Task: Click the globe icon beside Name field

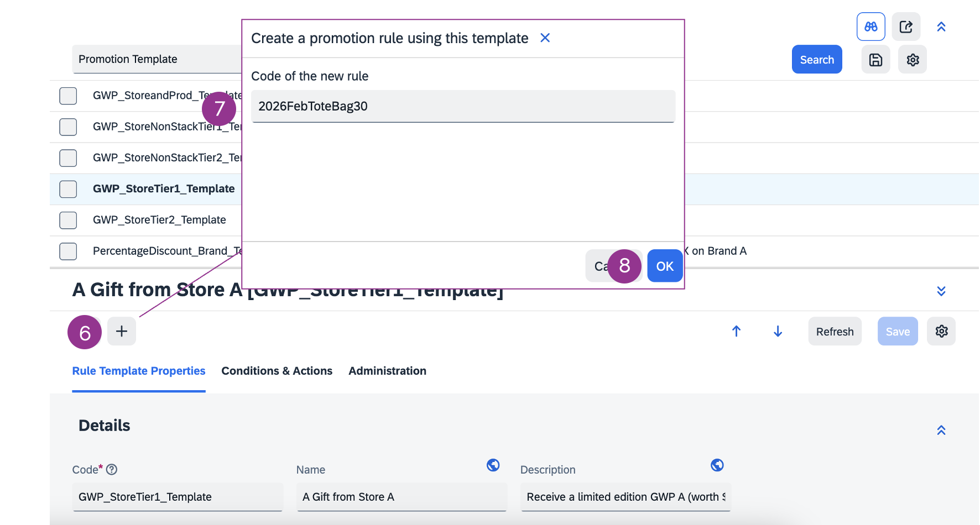Action: pos(493,465)
